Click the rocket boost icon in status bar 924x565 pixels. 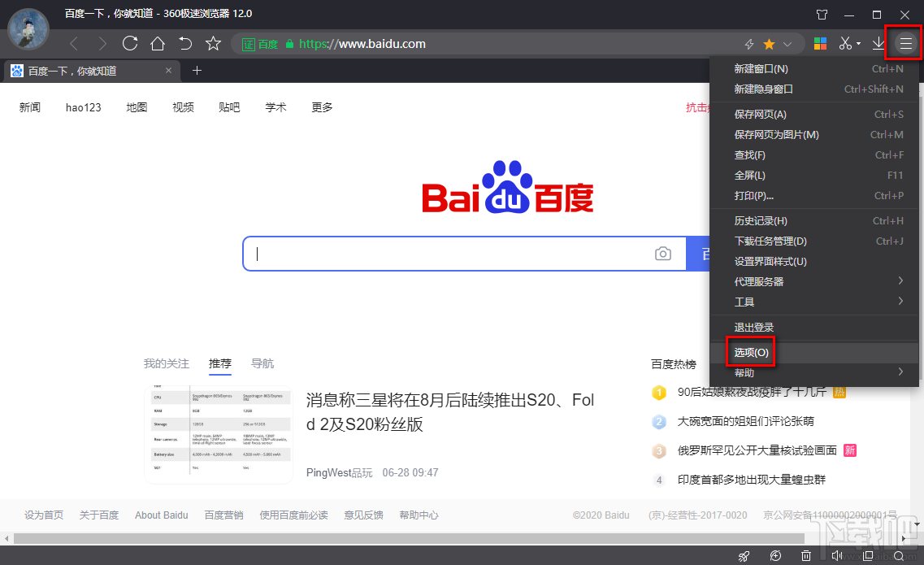pos(744,555)
